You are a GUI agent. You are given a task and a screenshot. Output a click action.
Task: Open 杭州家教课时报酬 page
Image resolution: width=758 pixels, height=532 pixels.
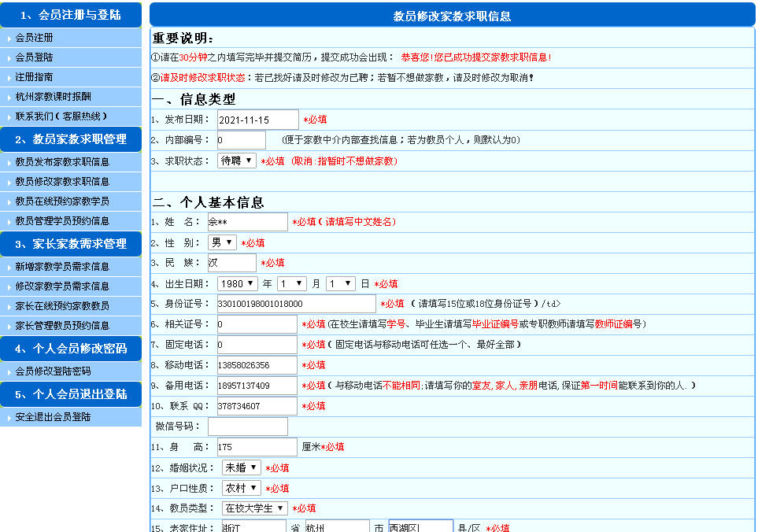53,97
